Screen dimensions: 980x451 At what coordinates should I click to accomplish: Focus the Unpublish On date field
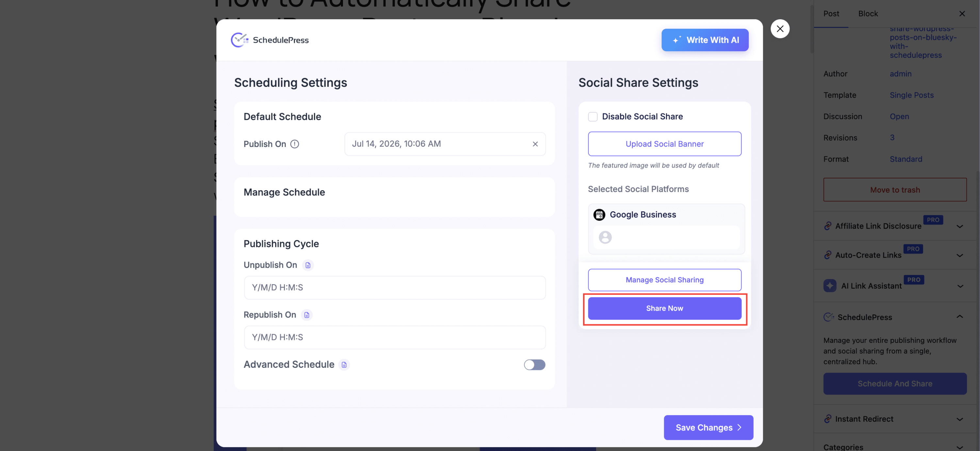tap(395, 287)
